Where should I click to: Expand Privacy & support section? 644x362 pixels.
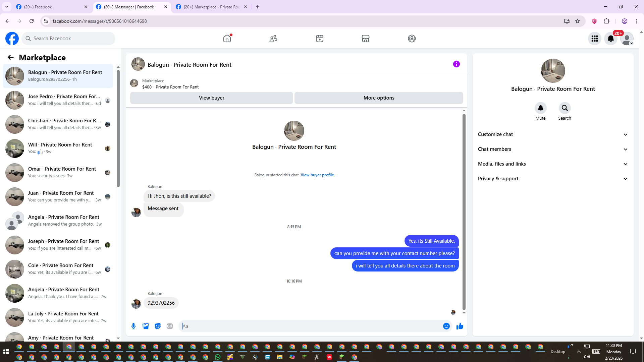[x=552, y=179]
